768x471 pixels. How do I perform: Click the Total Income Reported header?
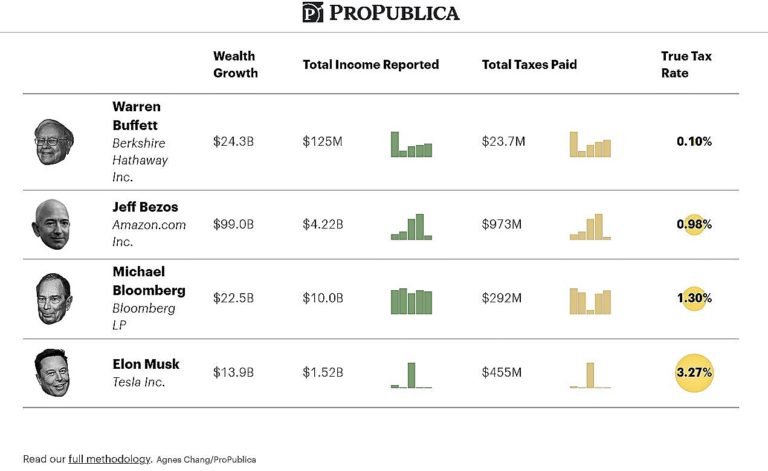point(370,65)
